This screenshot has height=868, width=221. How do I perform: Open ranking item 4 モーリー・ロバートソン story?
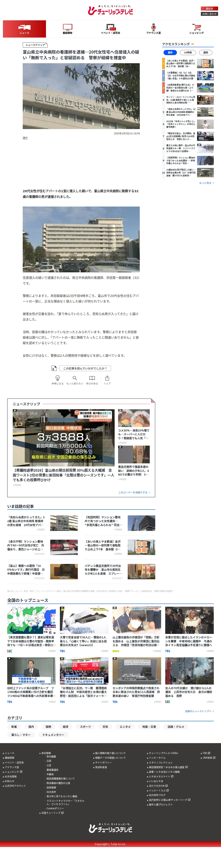188,100
